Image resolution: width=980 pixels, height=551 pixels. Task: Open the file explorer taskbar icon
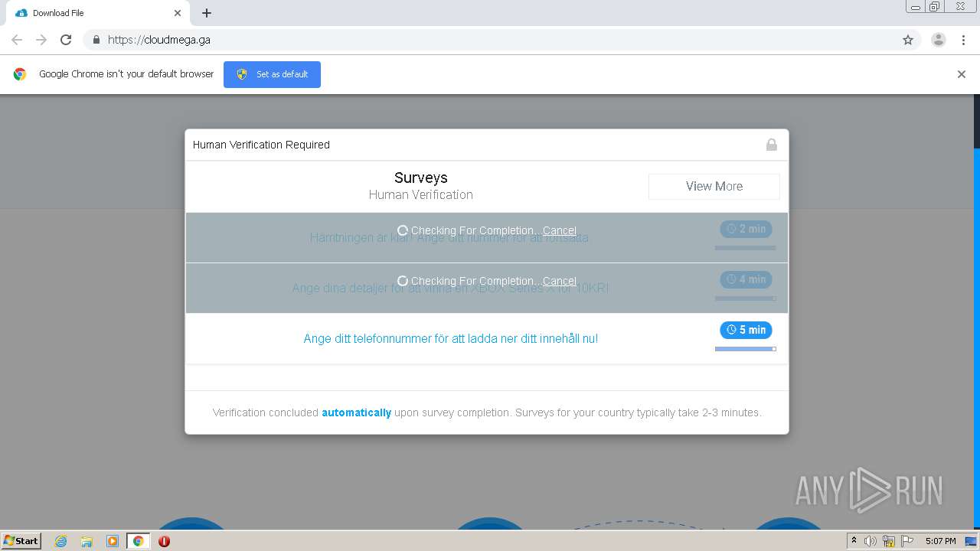pos(87,541)
